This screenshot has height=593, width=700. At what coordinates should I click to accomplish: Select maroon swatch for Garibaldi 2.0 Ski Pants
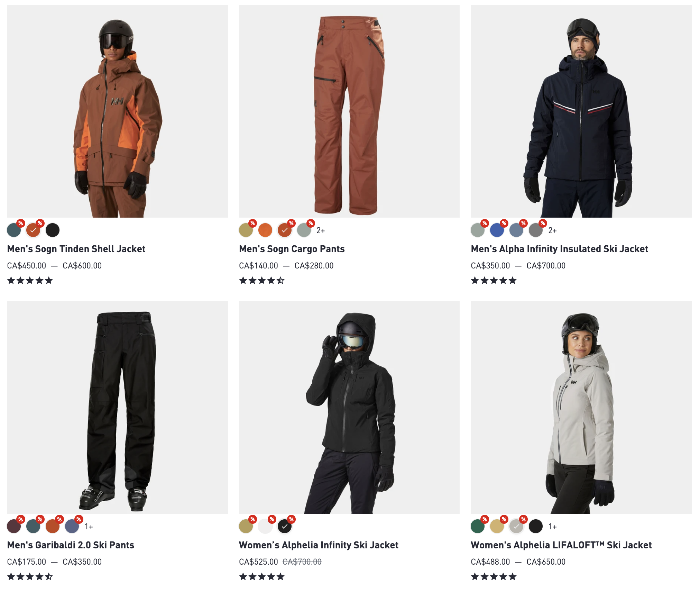coord(14,527)
